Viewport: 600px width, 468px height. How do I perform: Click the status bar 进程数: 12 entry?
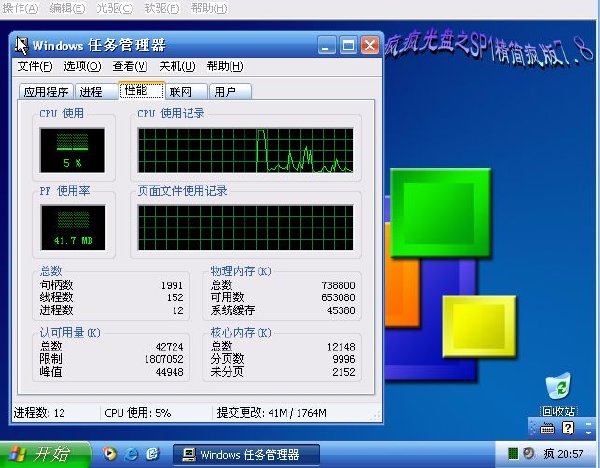pos(39,413)
